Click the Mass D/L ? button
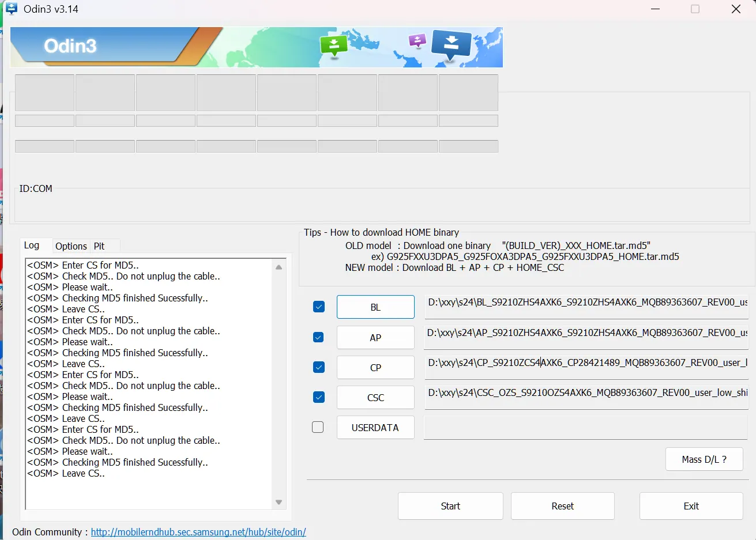The width and height of the screenshot is (756, 540). (x=704, y=459)
